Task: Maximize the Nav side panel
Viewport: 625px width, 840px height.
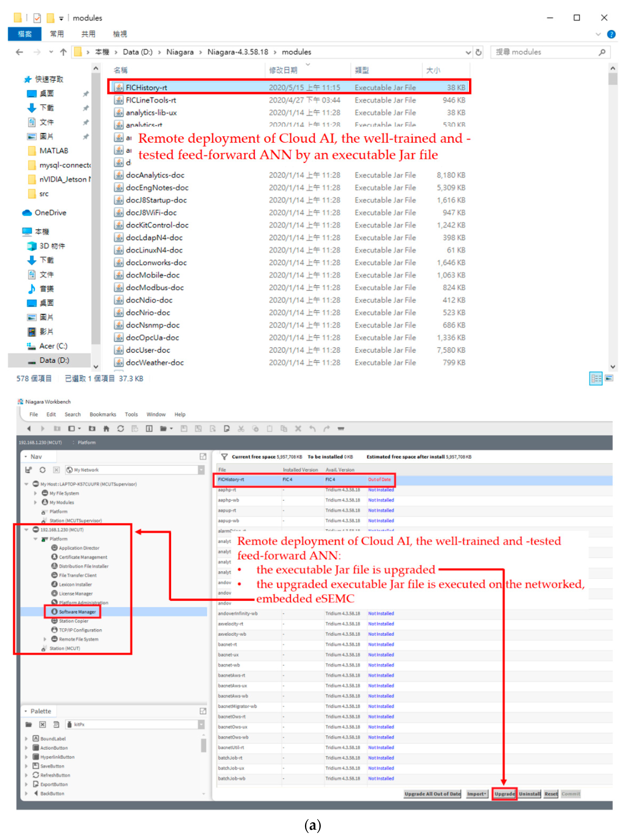Action: (x=203, y=457)
